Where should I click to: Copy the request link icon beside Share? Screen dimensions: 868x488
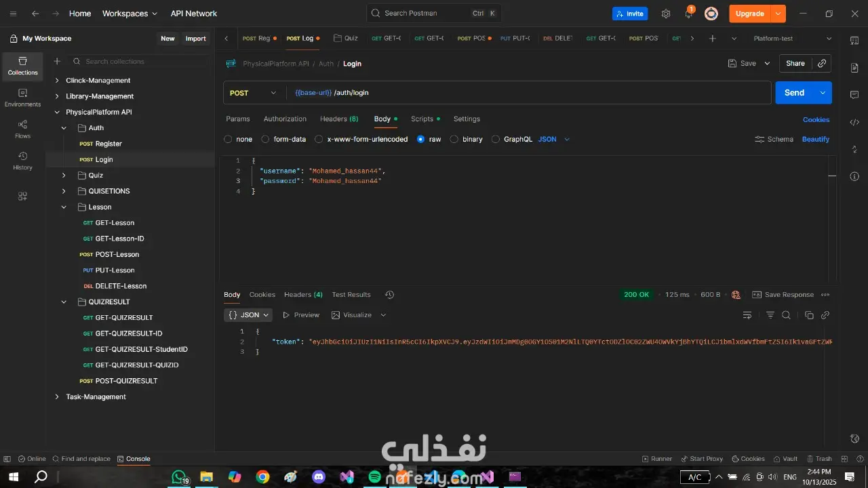[822, 63]
